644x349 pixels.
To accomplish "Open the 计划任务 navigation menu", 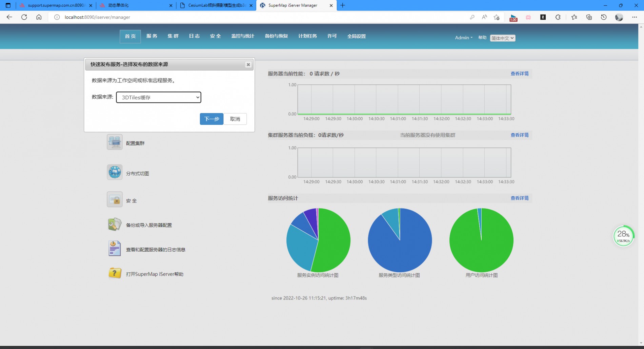I will point(307,36).
